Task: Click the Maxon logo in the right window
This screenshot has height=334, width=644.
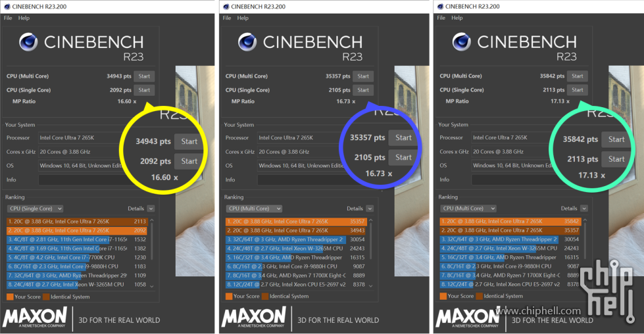Action: [468, 318]
